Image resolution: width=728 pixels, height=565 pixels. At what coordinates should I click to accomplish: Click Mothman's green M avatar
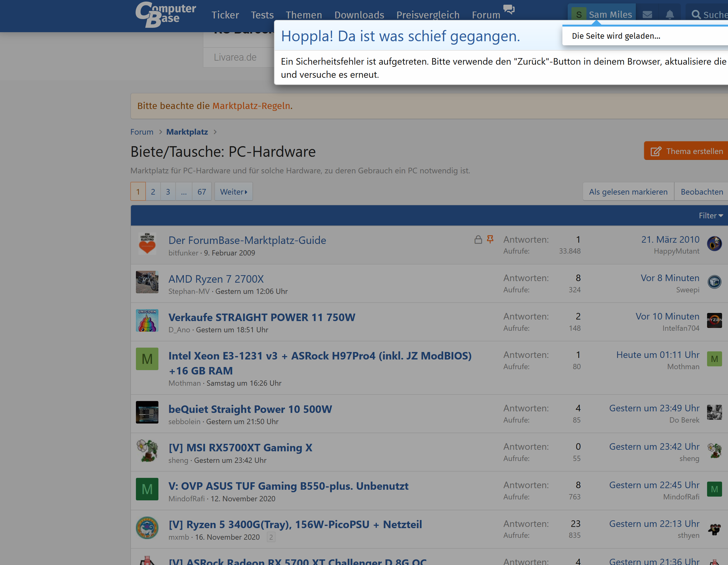pyautogui.click(x=147, y=359)
